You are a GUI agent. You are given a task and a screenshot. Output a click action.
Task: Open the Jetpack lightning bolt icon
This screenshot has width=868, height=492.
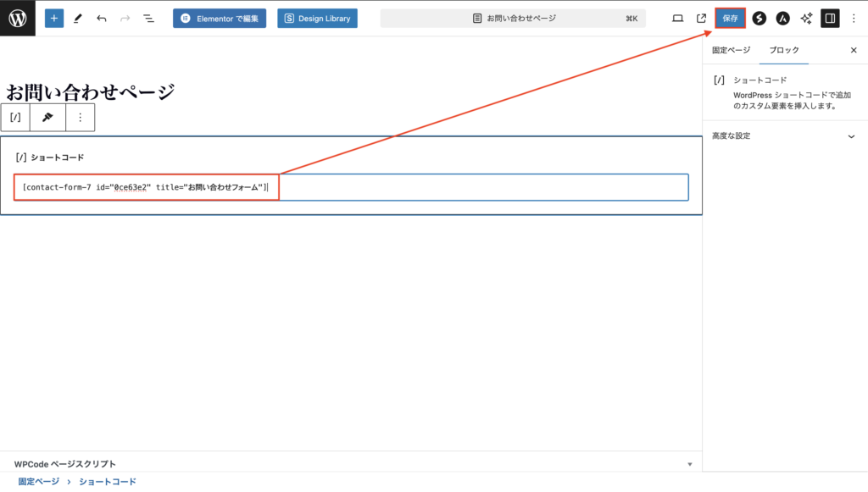click(x=759, y=18)
